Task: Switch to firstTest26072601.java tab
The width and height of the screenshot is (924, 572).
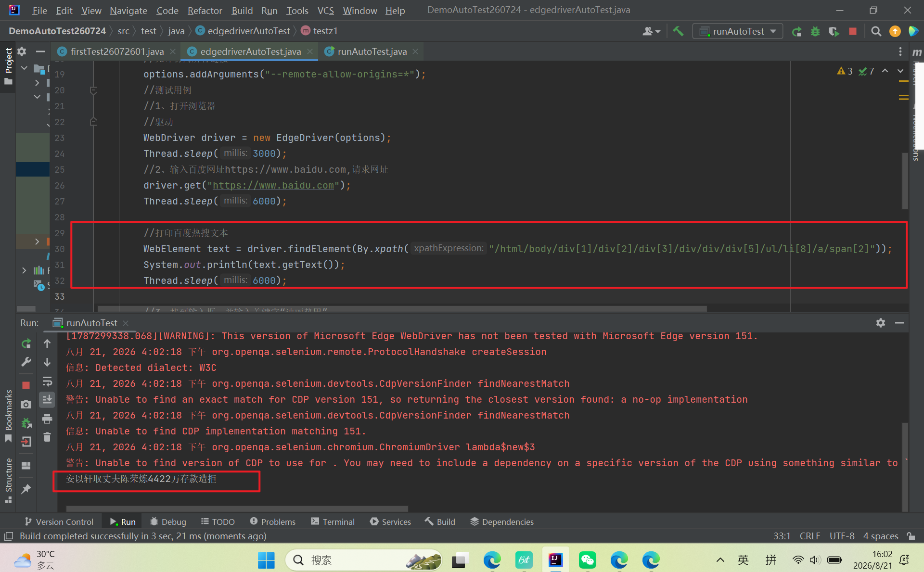Action: click(117, 51)
